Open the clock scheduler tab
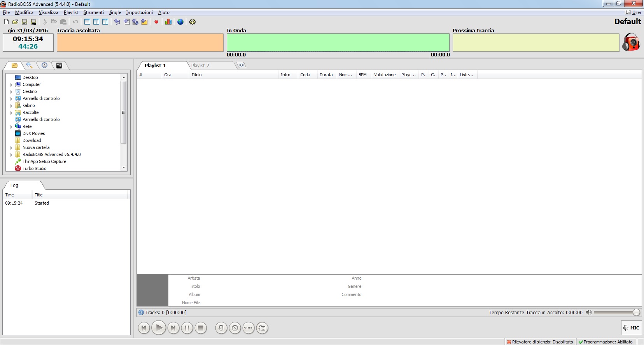644x345 pixels. [x=44, y=65]
